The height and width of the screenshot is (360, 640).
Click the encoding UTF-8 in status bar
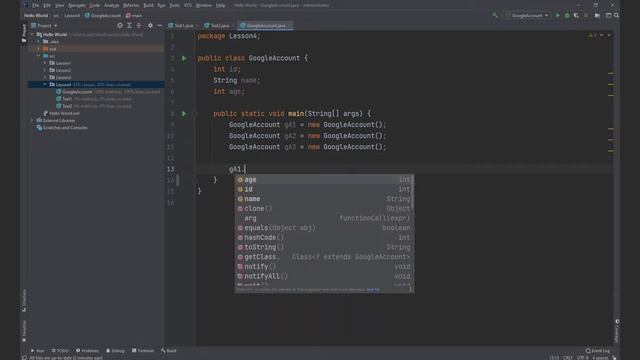click(x=582, y=358)
